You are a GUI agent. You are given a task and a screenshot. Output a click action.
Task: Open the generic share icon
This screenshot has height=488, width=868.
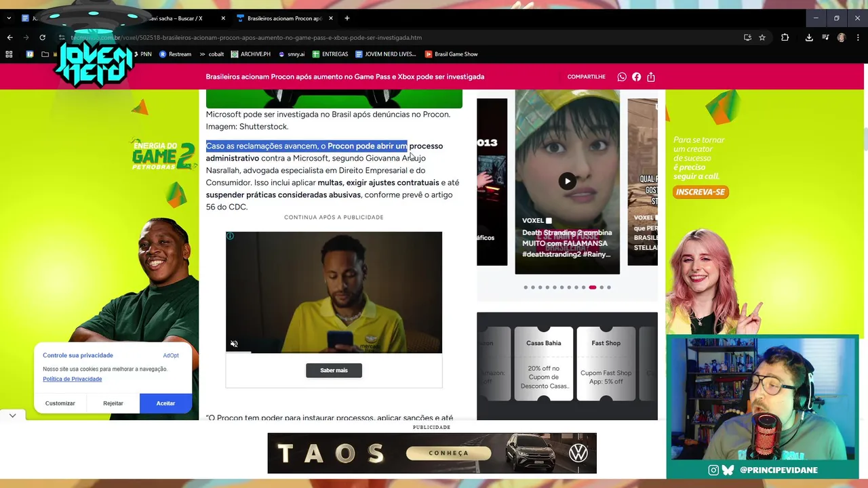651,77
